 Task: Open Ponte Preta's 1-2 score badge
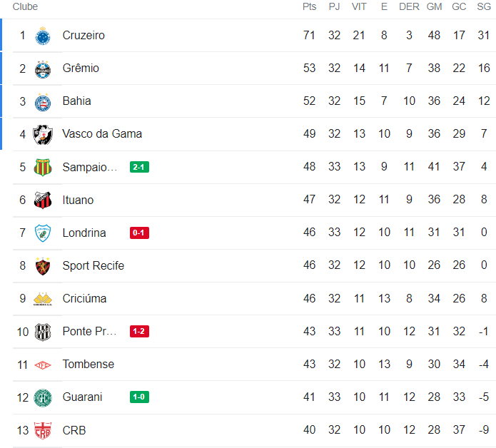(139, 331)
